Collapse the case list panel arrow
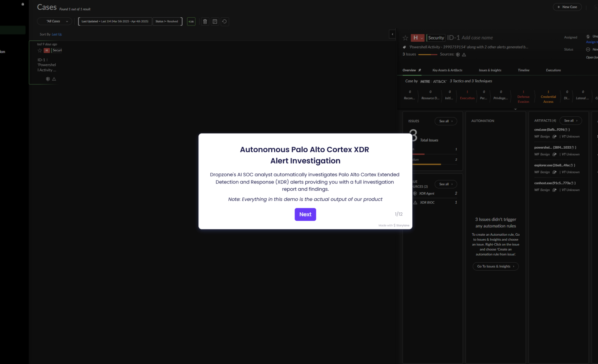Viewport: 598px width, 364px height. point(392,34)
